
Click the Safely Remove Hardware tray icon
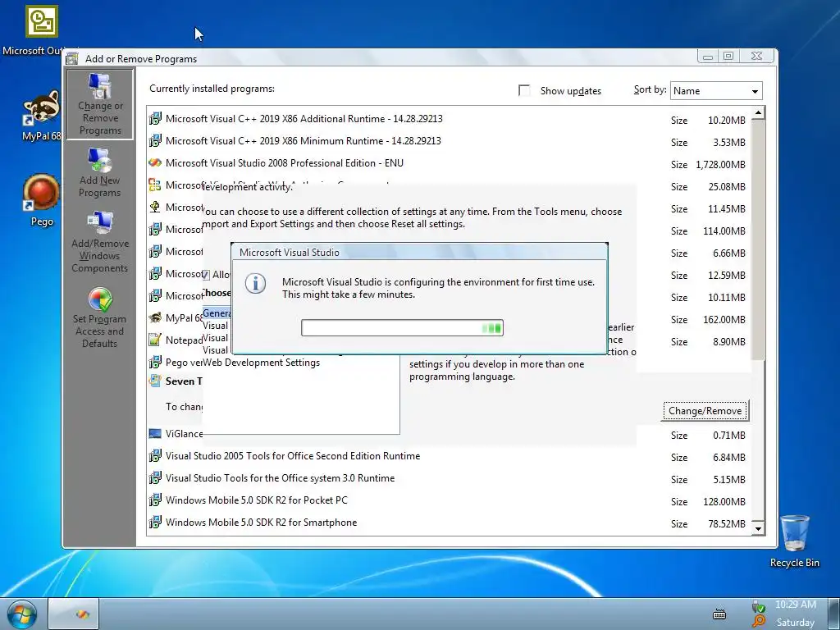(758, 606)
